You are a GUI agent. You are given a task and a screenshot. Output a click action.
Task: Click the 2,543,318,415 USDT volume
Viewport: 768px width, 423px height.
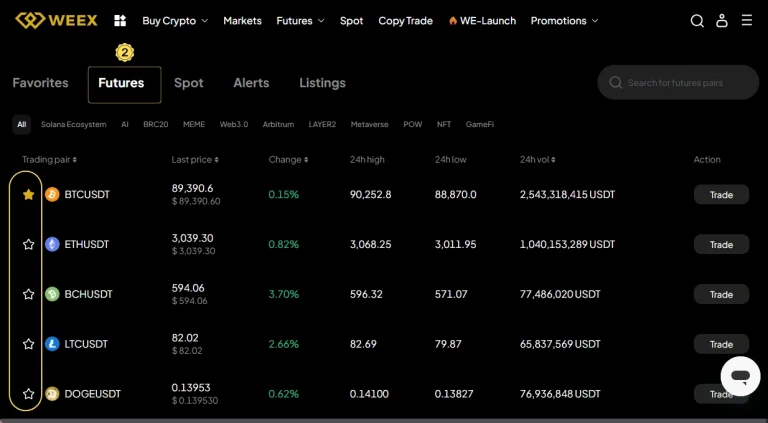coord(567,194)
